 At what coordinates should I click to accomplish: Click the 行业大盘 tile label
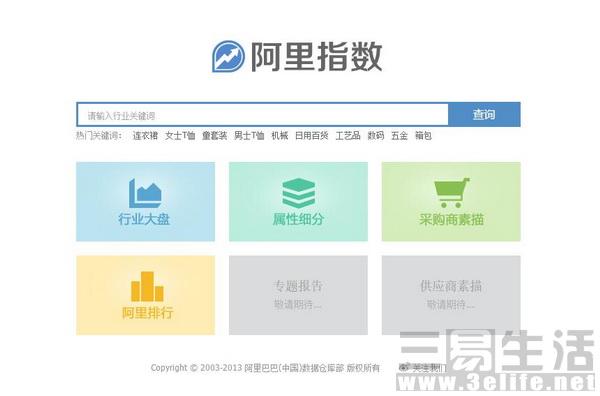pyautogui.click(x=144, y=219)
